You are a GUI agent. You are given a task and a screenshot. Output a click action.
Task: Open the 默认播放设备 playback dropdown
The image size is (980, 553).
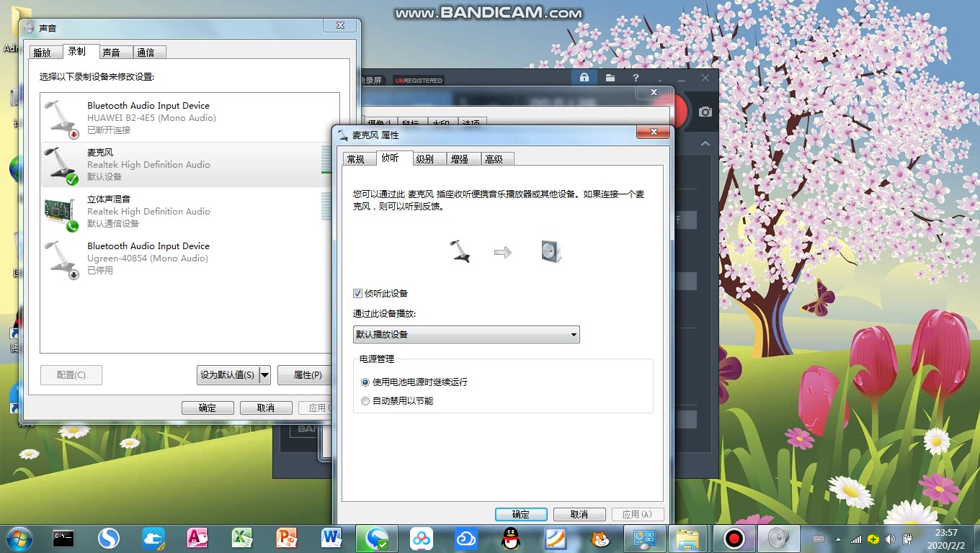pyautogui.click(x=466, y=334)
